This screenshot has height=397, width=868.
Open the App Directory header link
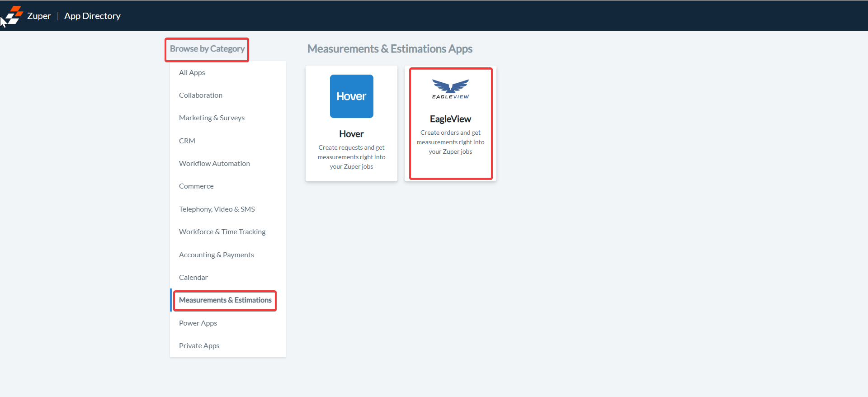92,16
